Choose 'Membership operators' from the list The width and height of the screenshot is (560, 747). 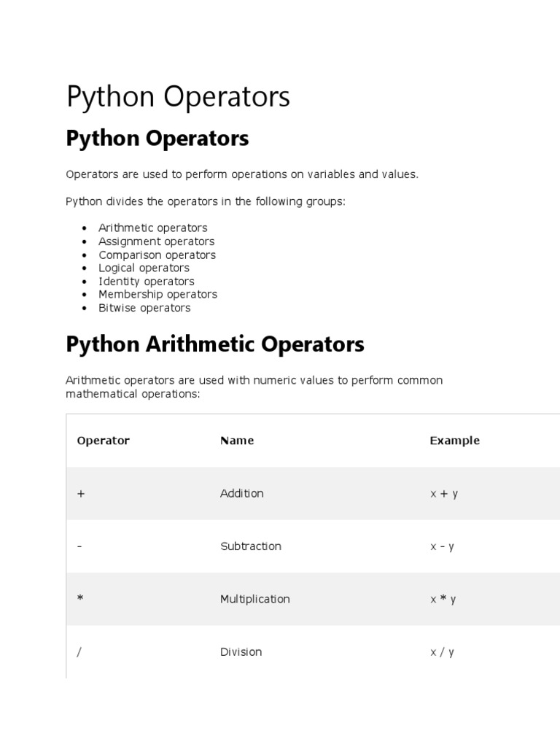158,294
